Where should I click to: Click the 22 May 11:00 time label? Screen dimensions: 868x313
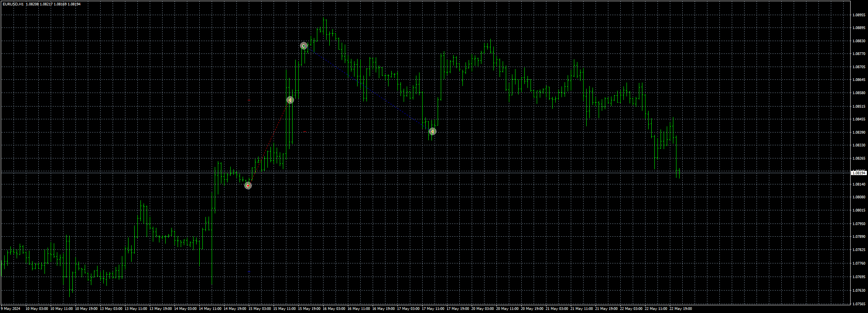[656, 309]
